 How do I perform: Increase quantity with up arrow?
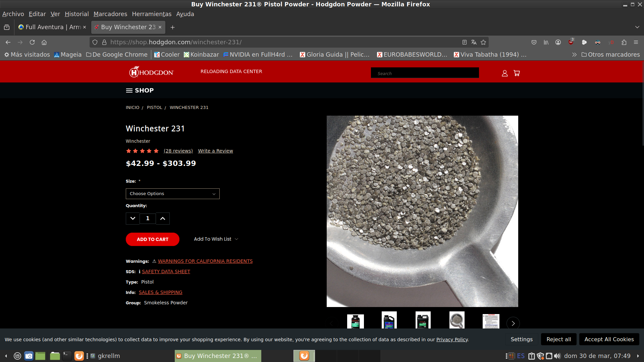coord(163,219)
